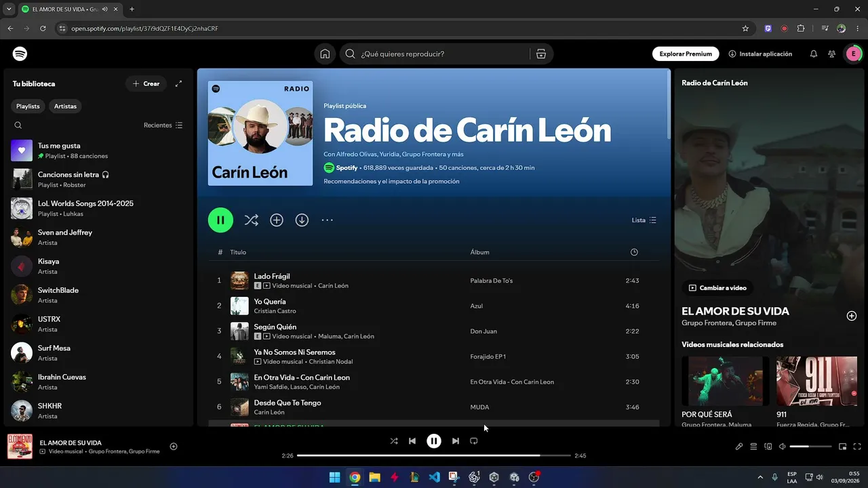The image size is (868, 488).
Task: Filter library by Playlists
Action: coord(28,106)
